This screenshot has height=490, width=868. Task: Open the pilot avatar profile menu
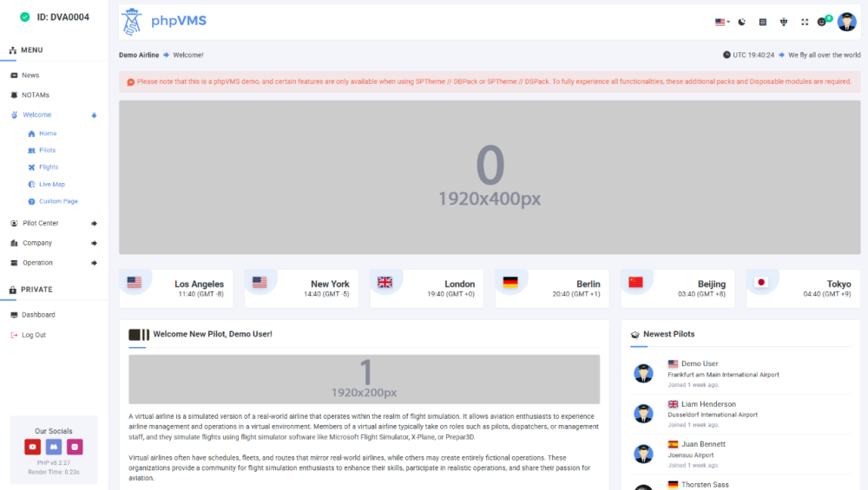tap(846, 22)
